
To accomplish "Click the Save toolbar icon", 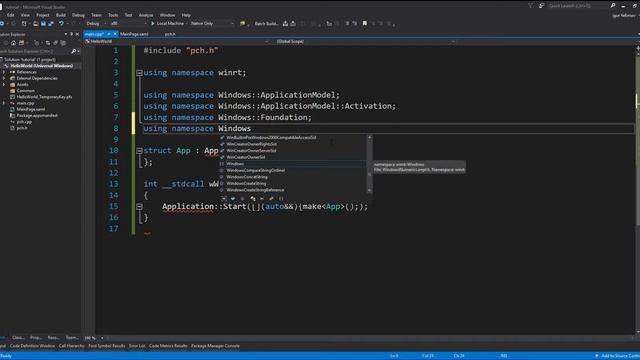I will [43, 24].
